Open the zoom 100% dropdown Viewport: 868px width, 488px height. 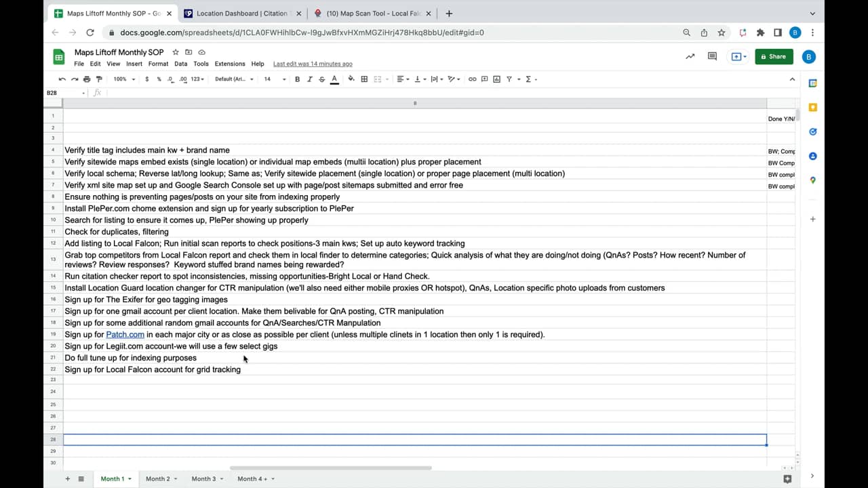click(x=124, y=79)
